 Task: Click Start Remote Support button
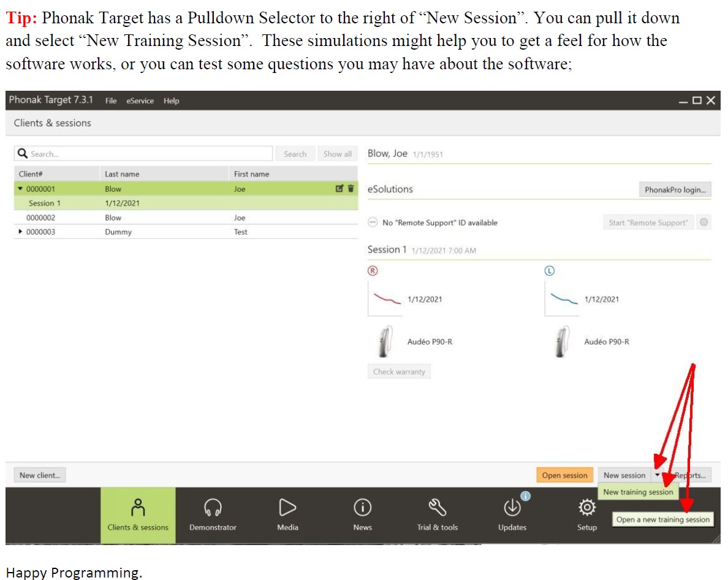coord(648,223)
